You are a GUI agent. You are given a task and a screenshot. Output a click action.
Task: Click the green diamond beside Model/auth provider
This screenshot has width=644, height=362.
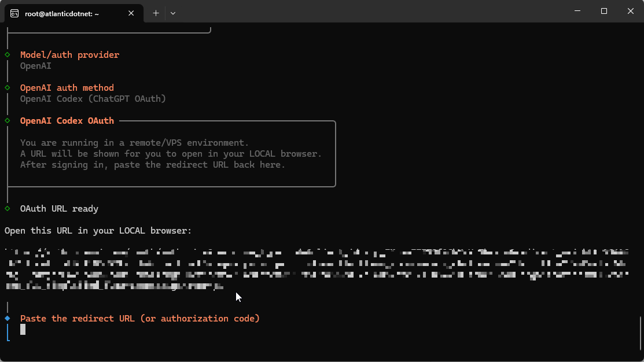[x=8, y=54]
